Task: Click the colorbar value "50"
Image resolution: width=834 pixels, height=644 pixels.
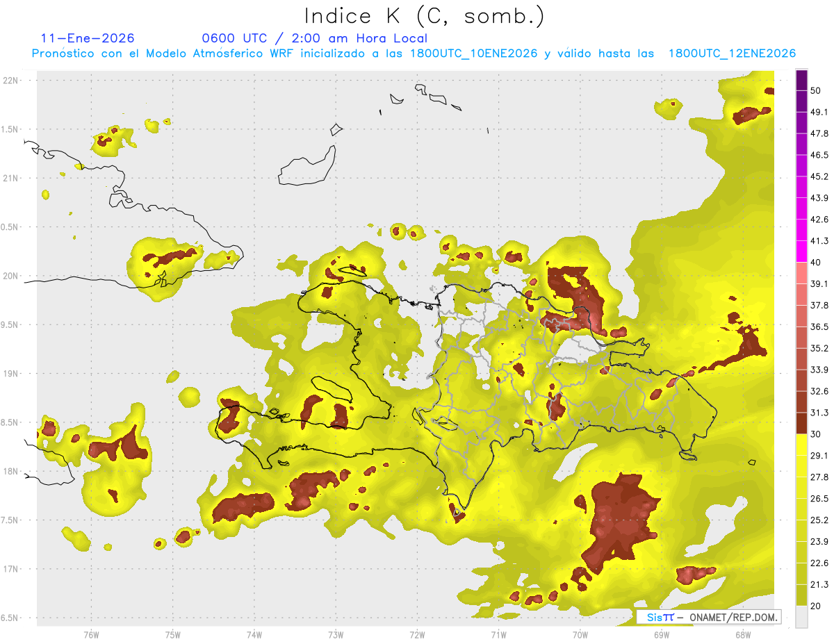Action: [816, 90]
